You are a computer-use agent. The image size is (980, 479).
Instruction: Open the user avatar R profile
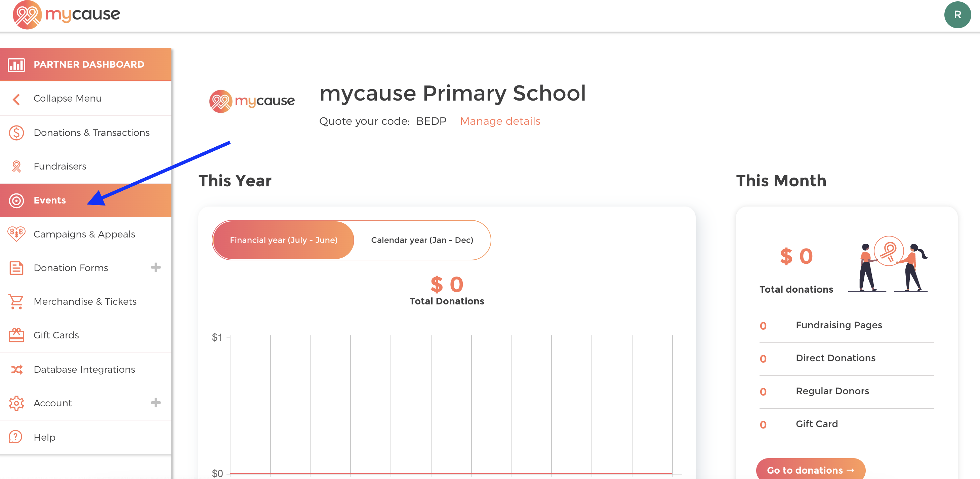pos(957,15)
